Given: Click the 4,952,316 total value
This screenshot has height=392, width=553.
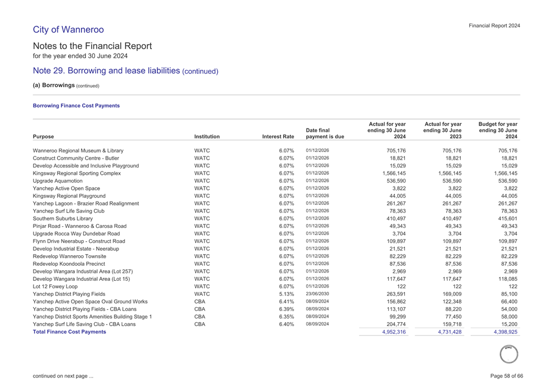Looking at the screenshot, I should (x=392, y=332).
